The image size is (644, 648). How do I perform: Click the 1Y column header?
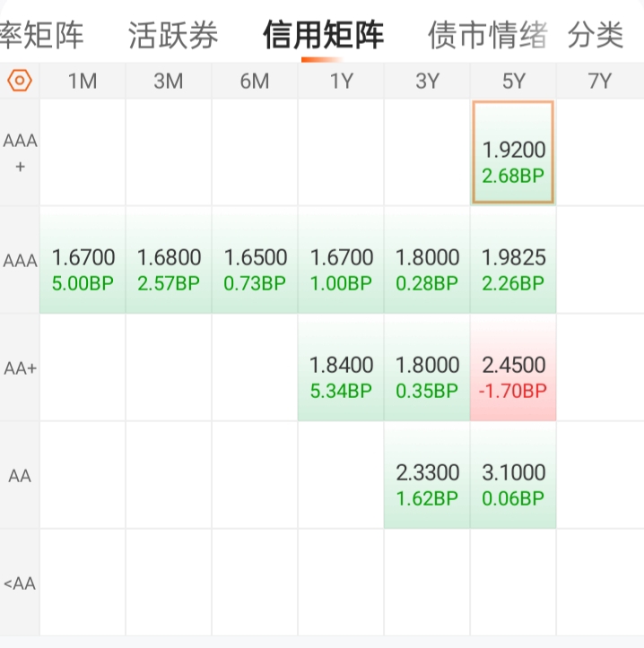(341, 81)
